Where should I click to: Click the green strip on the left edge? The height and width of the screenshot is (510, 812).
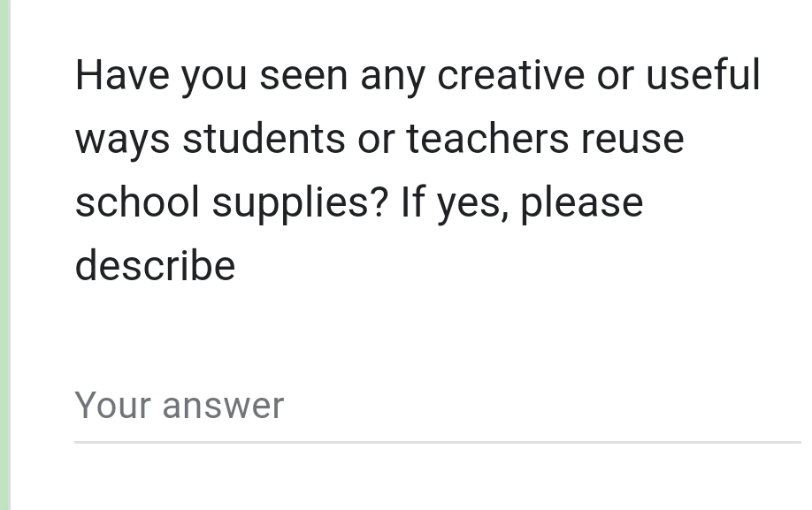point(4,255)
